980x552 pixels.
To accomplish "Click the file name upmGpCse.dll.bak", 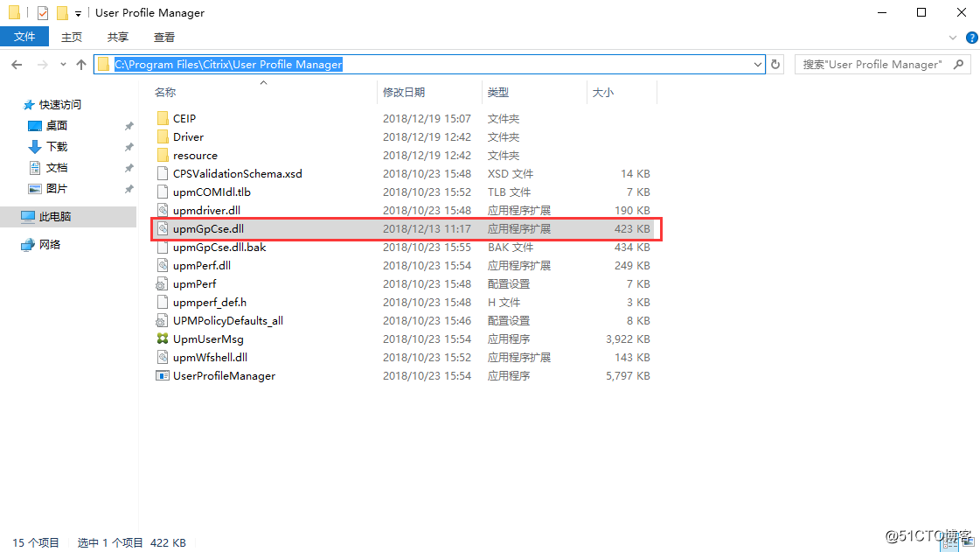I will (x=219, y=248).
